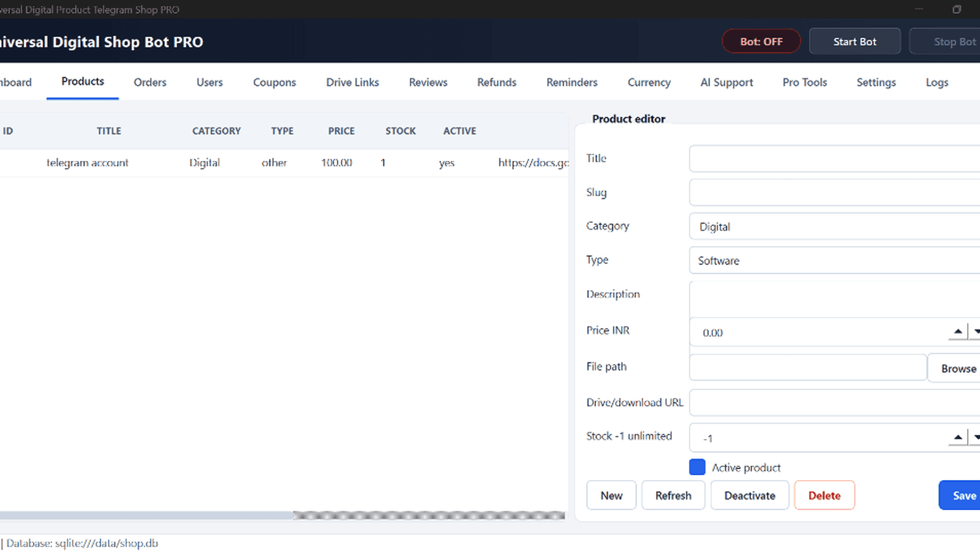Open the Currency tab

coord(649,82)
